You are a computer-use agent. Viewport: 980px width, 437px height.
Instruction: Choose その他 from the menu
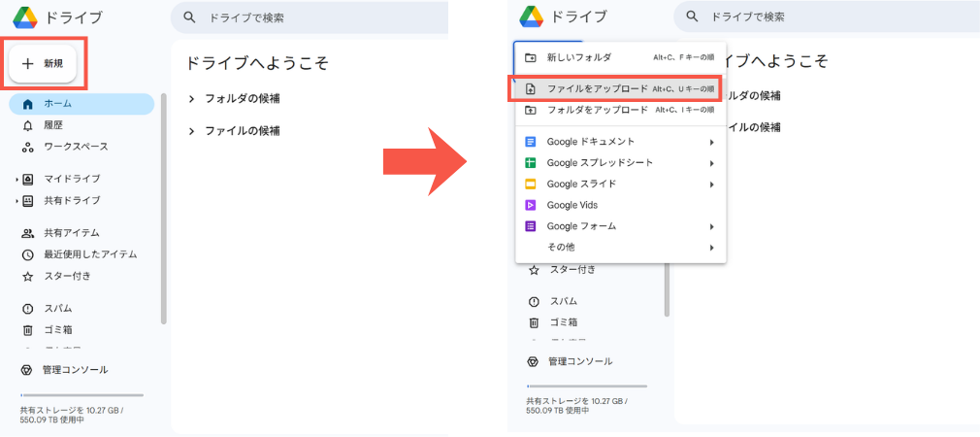click(x=621, y=248)
